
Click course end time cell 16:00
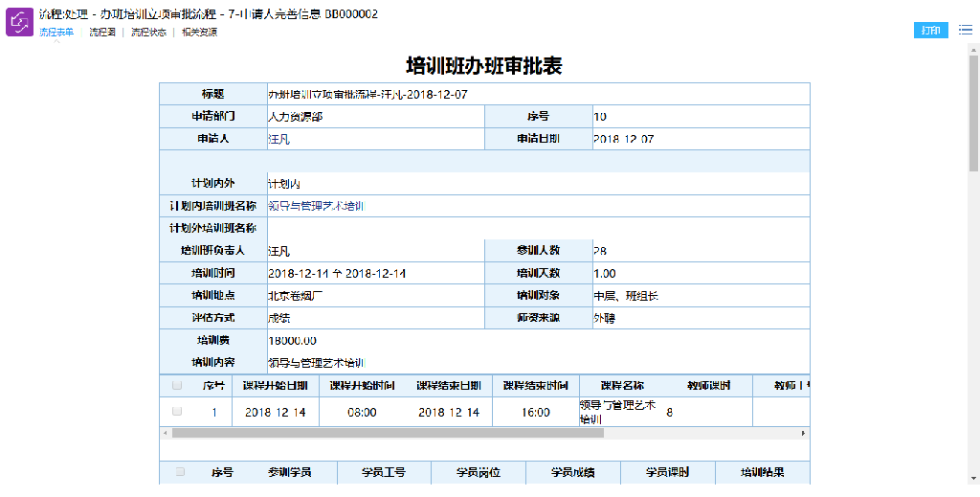[x=536, y=412]
